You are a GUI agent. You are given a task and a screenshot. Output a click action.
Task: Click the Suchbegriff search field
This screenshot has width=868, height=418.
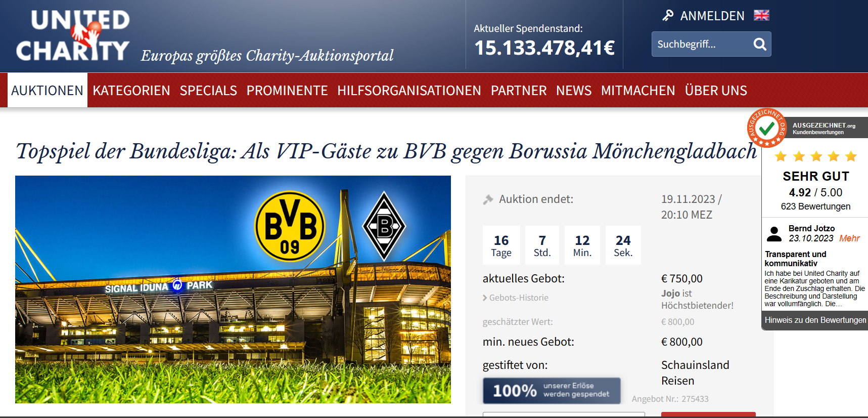[701, 44]
